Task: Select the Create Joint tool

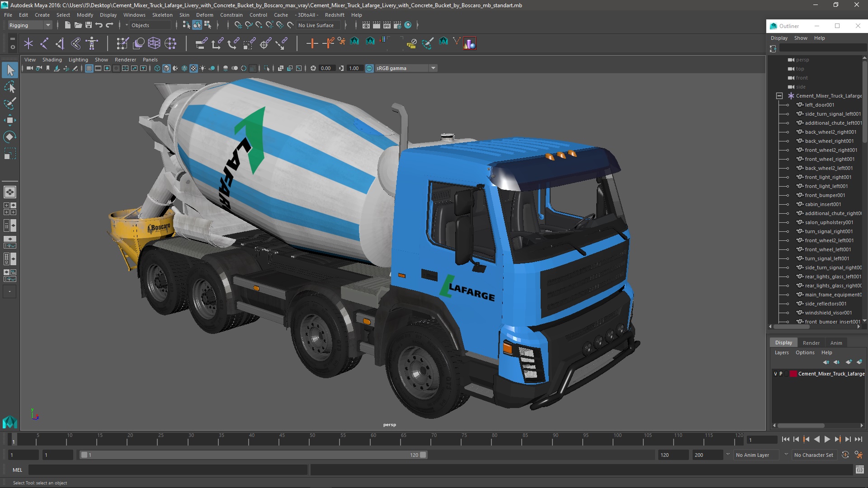Action: (44, 43)
